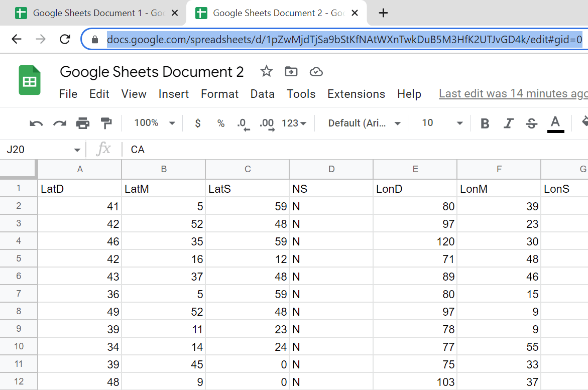588x390 pixels.
Task: Select the LatD header cell
Action: click(79, 188)
